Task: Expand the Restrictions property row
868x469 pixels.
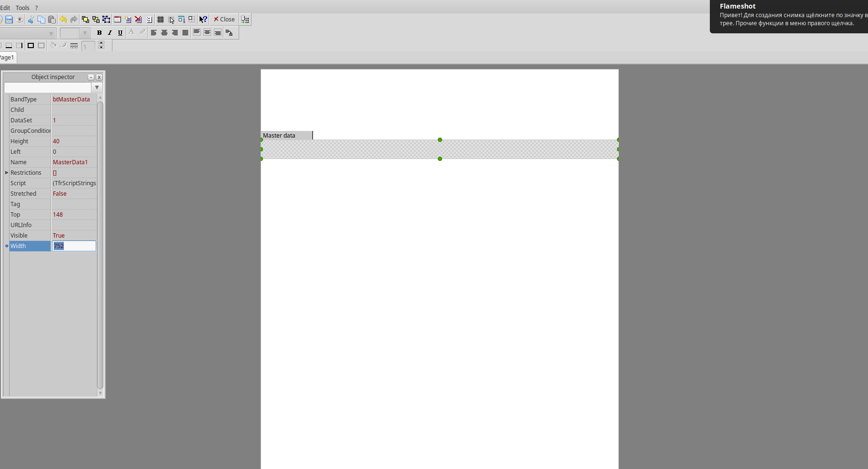Action: 7,172
